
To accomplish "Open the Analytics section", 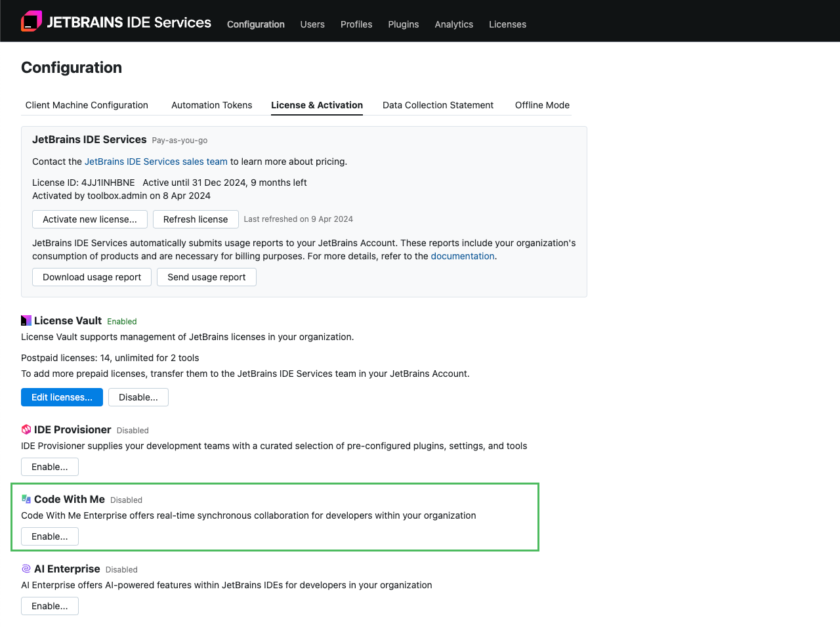I will pyautogui.click(x=453, y=24).
